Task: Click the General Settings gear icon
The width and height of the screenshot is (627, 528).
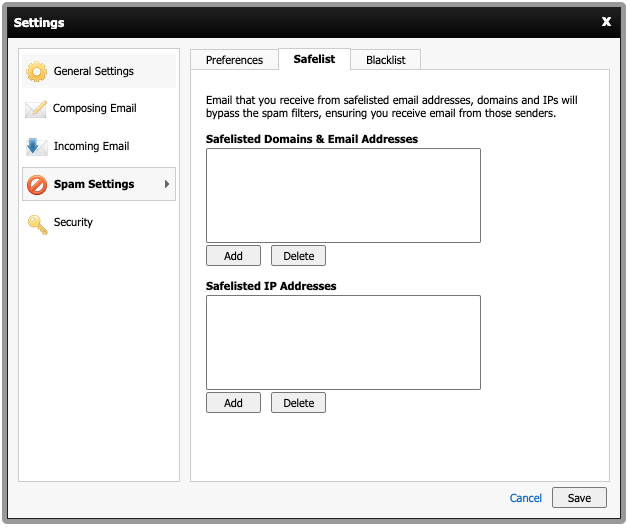Action: (36, 72)
